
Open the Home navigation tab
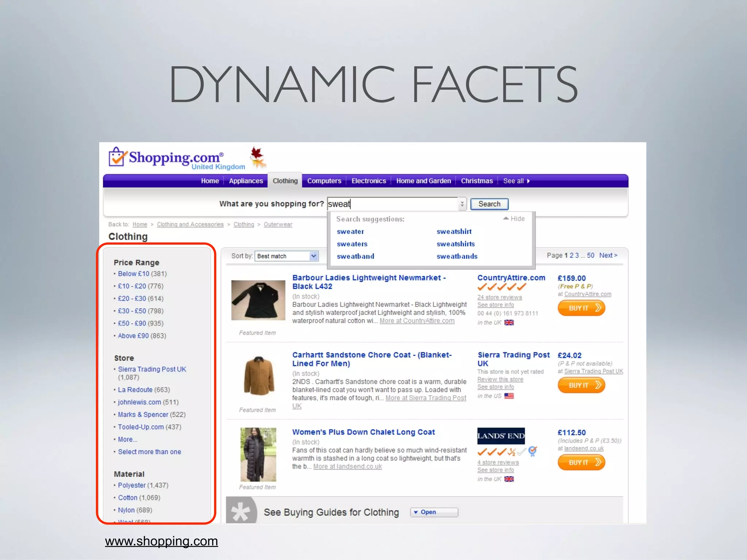[x=210, y=181]
